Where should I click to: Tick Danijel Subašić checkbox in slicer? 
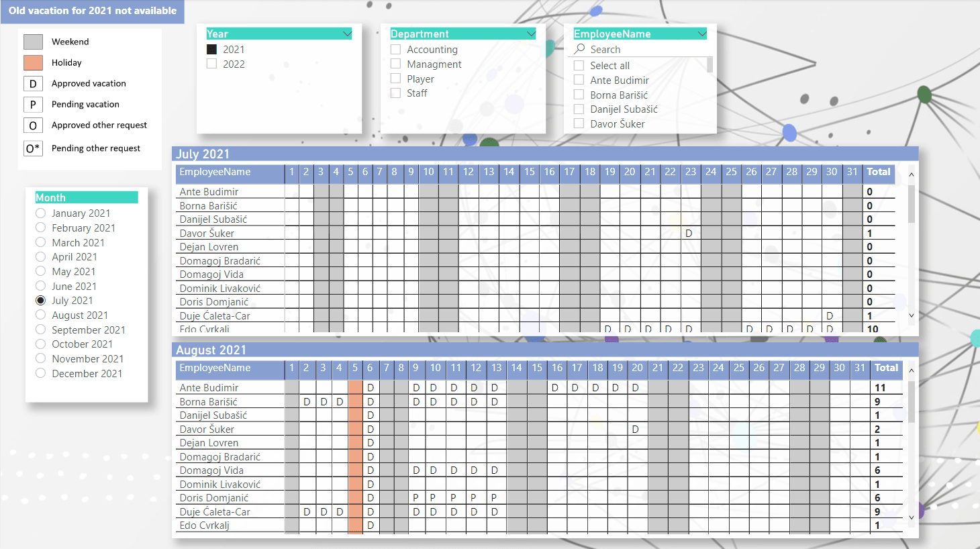click(x=579, y=109)
